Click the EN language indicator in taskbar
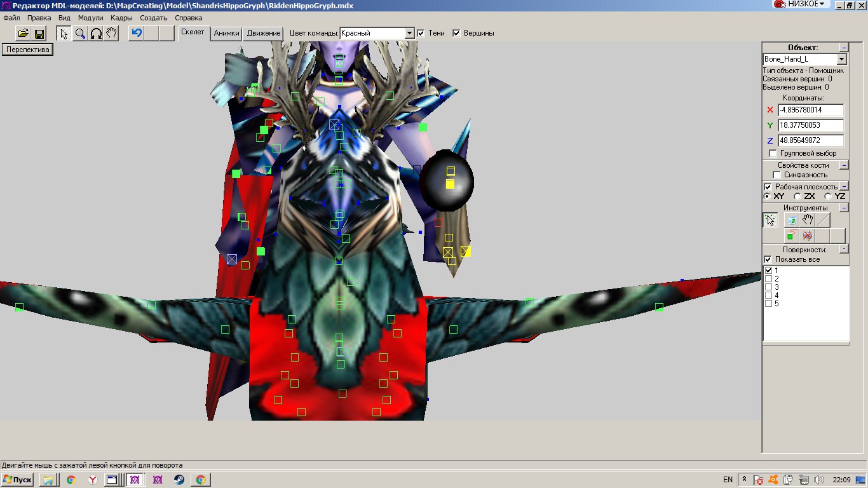The width and height of the screenshot is (868, 488). coord(728,480)
